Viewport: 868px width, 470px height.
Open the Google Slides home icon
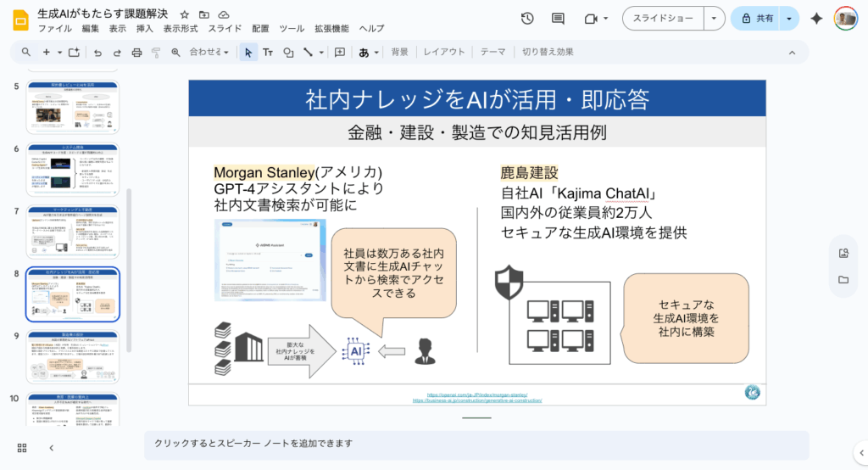[20, 20]
